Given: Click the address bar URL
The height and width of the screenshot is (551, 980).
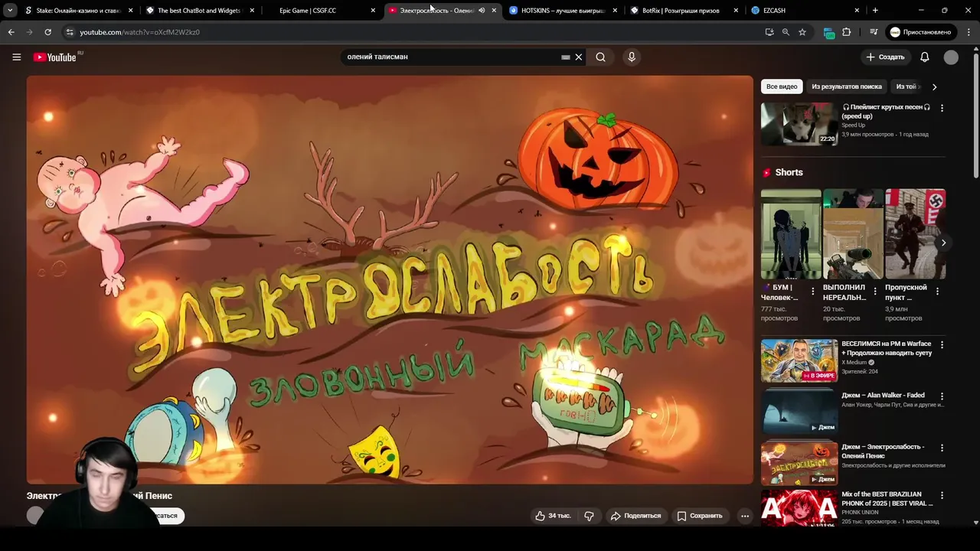Looking at the screenshot, I should point(139,32).
